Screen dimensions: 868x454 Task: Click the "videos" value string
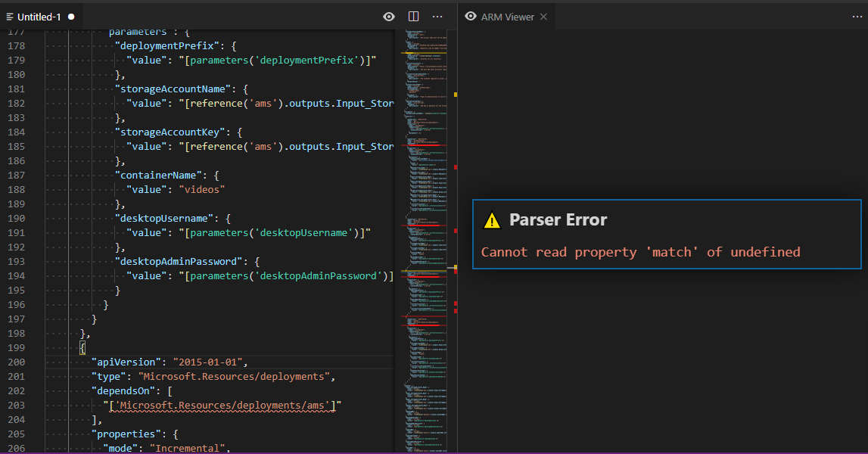(x=202, y=190)
